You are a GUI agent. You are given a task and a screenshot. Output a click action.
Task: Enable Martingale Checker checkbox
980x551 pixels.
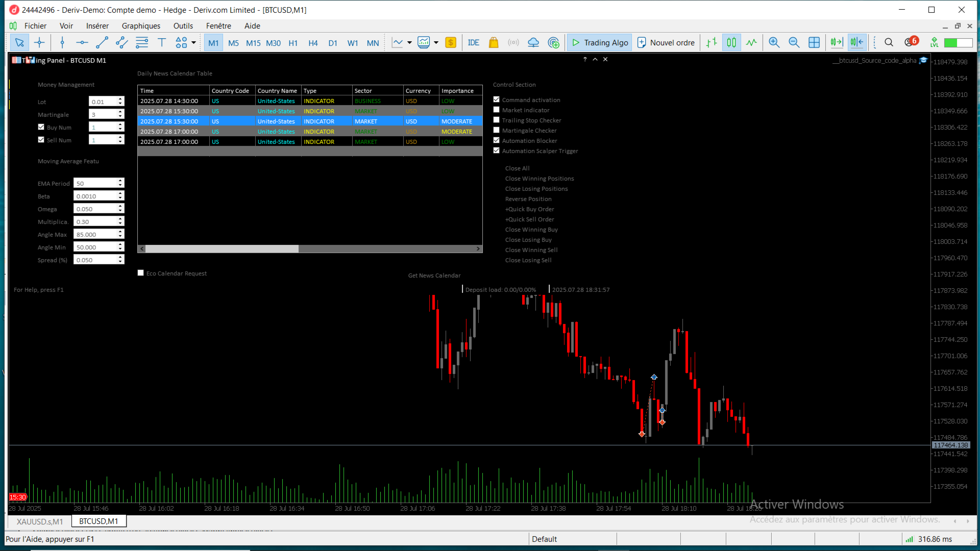496,130
